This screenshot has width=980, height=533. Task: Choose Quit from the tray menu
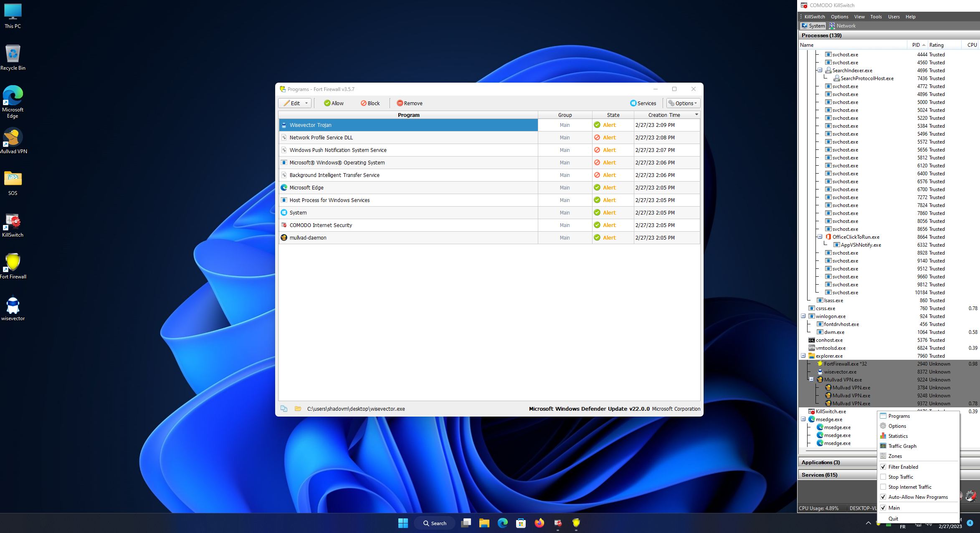(918, 518)
